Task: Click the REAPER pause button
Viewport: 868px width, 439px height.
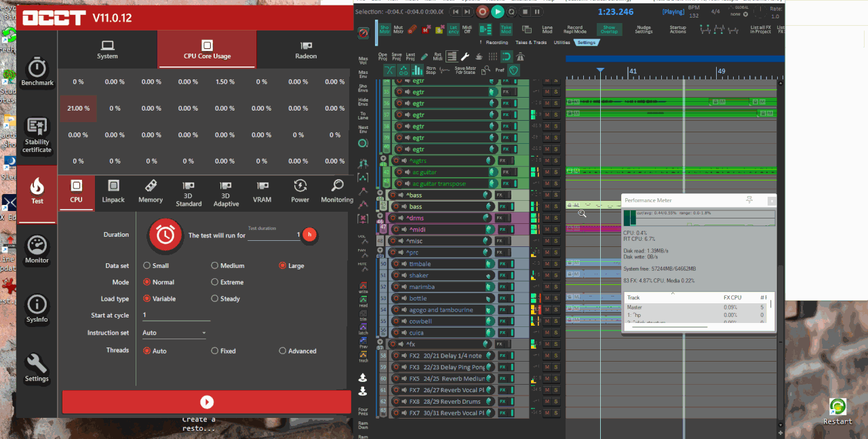Action: (x=537, y=12)
